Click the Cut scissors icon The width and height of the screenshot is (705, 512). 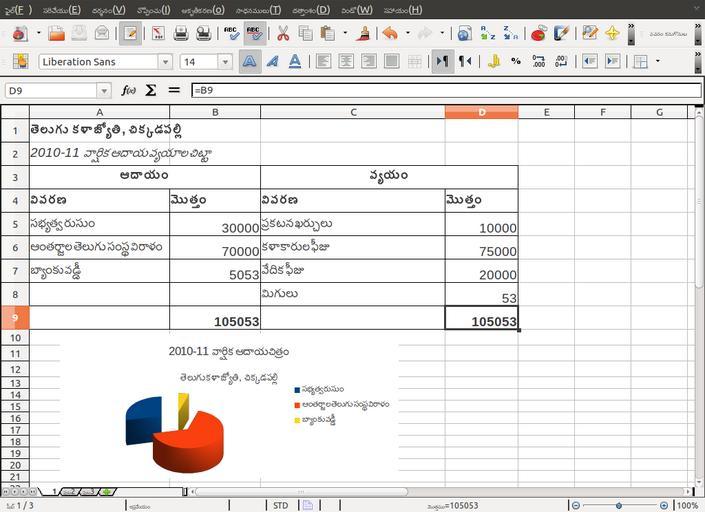tap(283, 34)
